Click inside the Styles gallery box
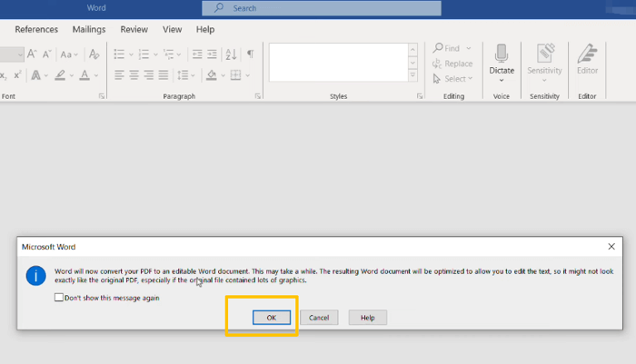Image resolution: width=636 pixels, height=364 pixels. click(x=338, y=62)
